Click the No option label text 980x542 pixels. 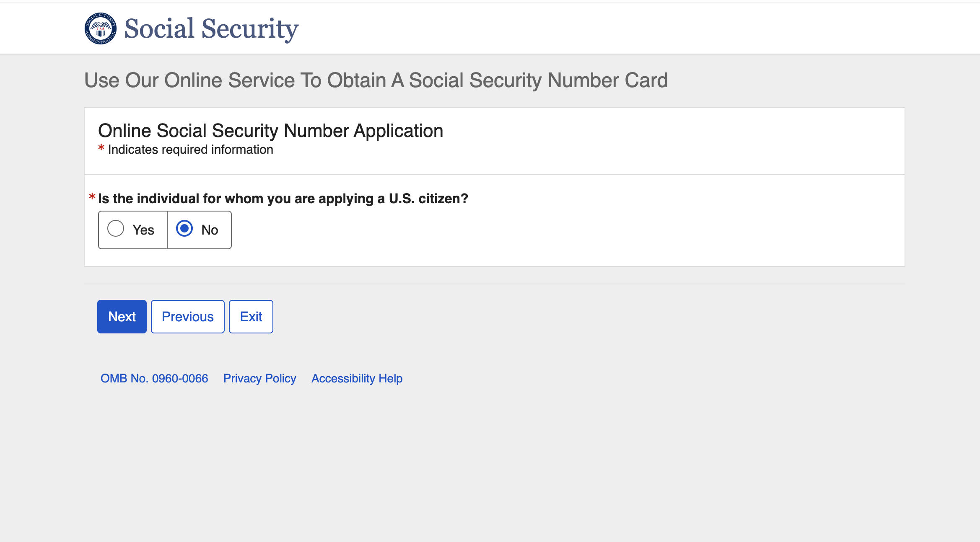pos(210,230)
